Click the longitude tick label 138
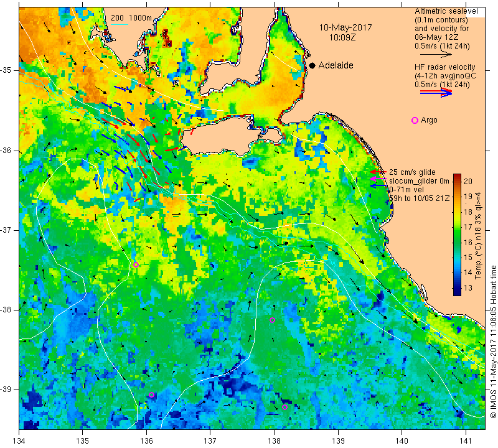 point(274,441)
